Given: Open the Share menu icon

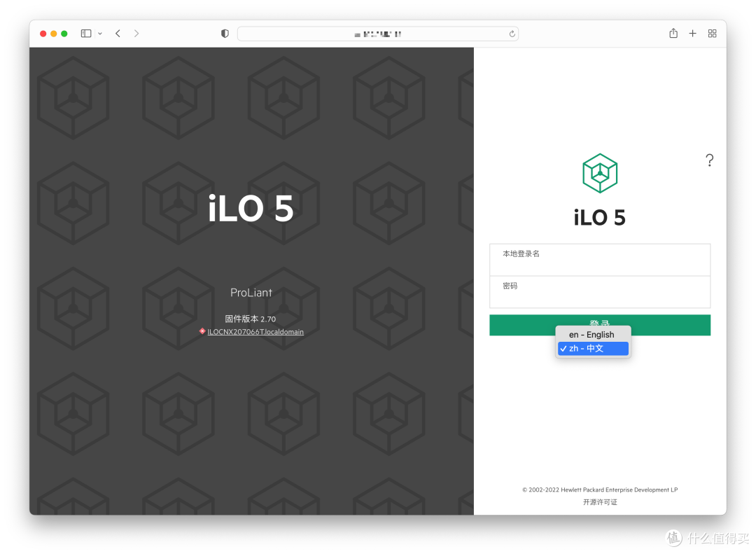Looking at the screenshot, I should click(x=673, y=34).
